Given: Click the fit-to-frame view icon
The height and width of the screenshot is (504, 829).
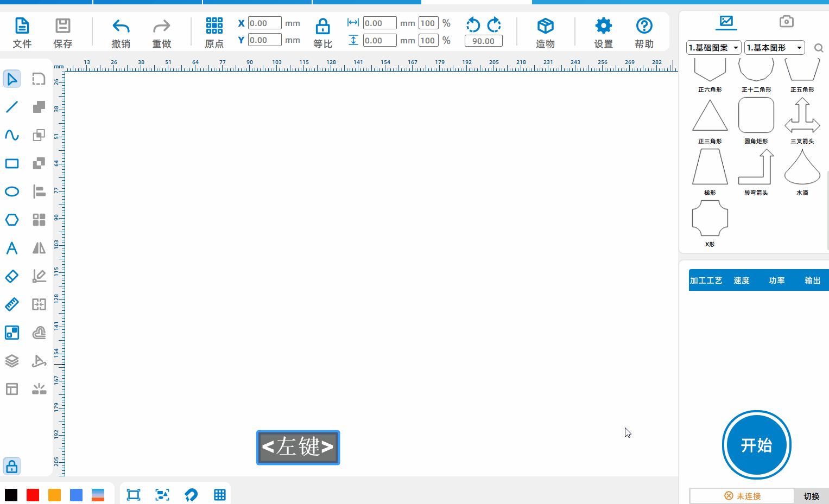Looking at the screenshot, I should click(x=134, y=495).
